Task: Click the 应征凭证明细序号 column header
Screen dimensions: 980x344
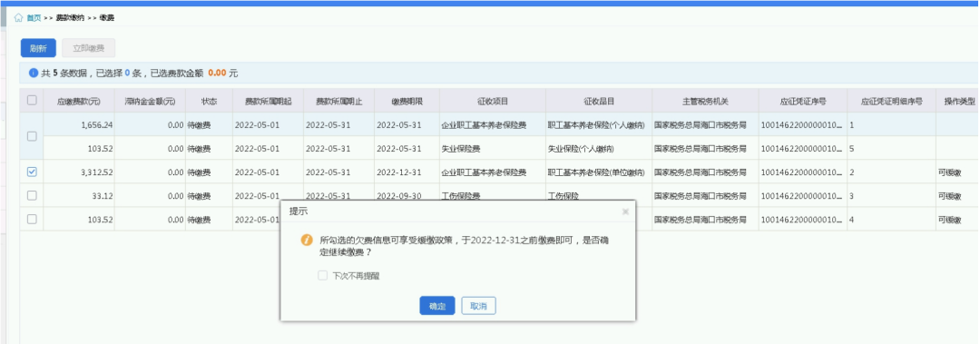Action: [891, 101]
